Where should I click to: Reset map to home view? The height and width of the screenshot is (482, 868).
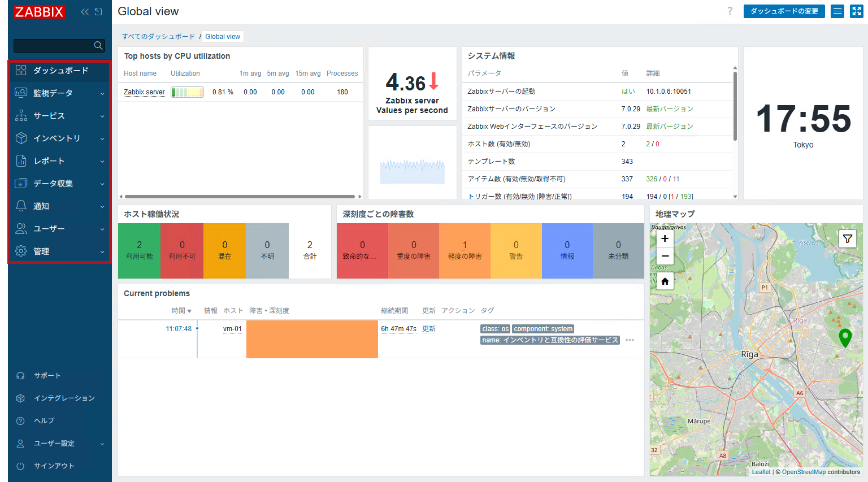pos(665,281)
